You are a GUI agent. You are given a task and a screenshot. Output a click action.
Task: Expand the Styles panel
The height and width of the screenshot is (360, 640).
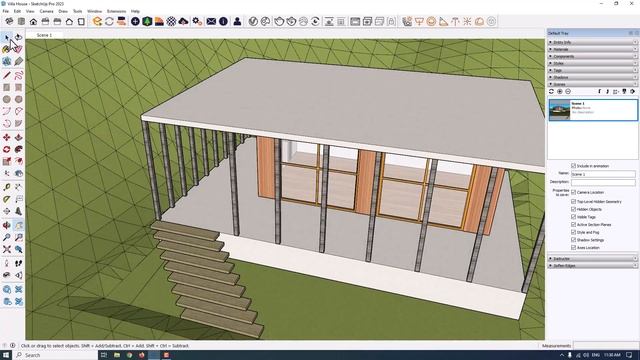click(x=593, y=63)
